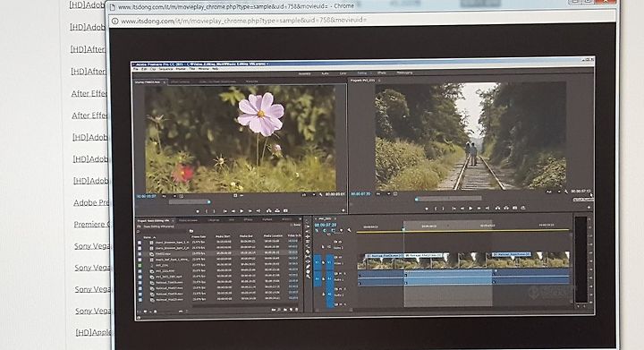Viewport: 644px width, 350px height.
Task: Click Premiere link in background page
Action: point(91,224)
